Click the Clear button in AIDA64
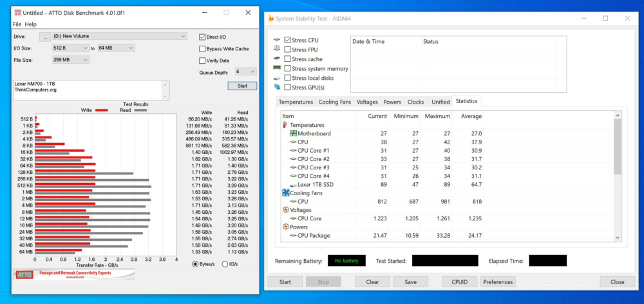This screenshot has width=644, height=304. pyautogui.click(x=372, y=282)
